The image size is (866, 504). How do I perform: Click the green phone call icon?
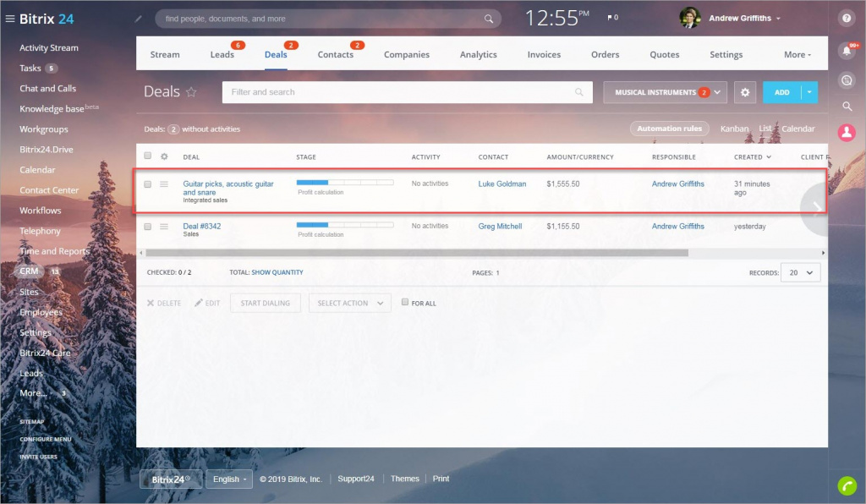pos(847,485)
